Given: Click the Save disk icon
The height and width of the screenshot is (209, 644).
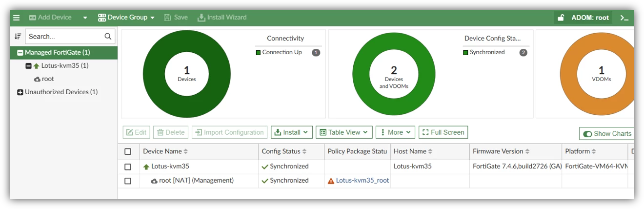Looking at the screenshot, I should [x=167, y=18].
